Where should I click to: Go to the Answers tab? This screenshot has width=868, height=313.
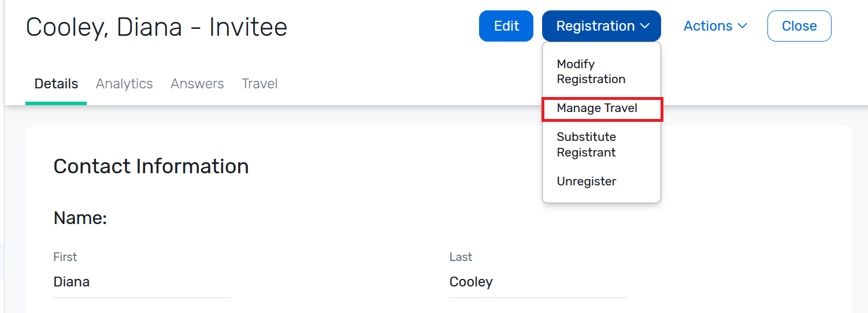[x=197, y=84]
